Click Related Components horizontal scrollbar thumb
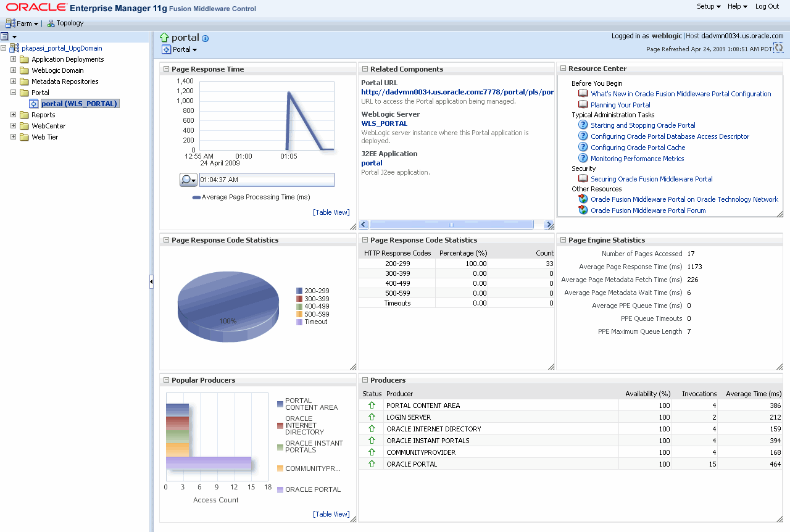This screenshot has width=790, height=532. tap(451, 225)
